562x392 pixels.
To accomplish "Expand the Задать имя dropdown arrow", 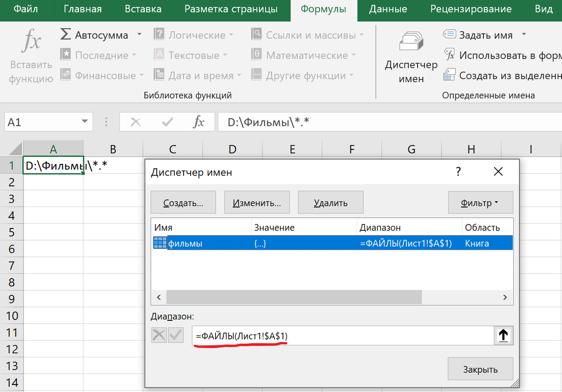I will tap(524, 35).
